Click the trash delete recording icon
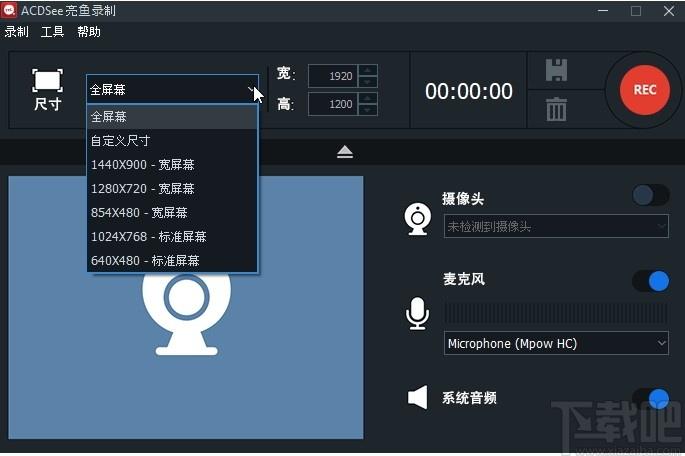The width and height of the screenshot is (685, 456). coord(556,109)
